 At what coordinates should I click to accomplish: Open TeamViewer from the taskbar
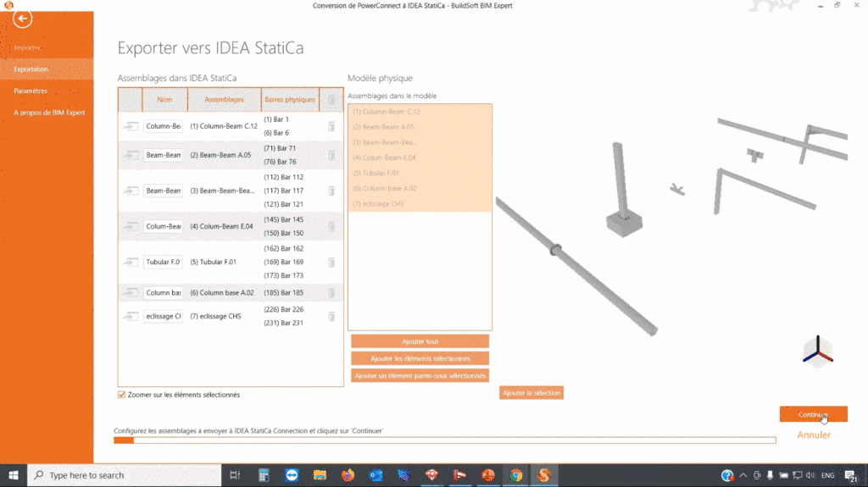coord(292,475)
